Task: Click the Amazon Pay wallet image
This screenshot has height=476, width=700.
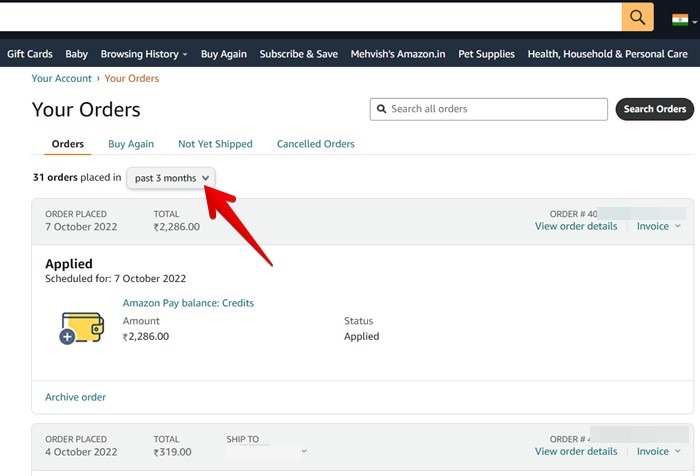Action: [x=82, y=328]
